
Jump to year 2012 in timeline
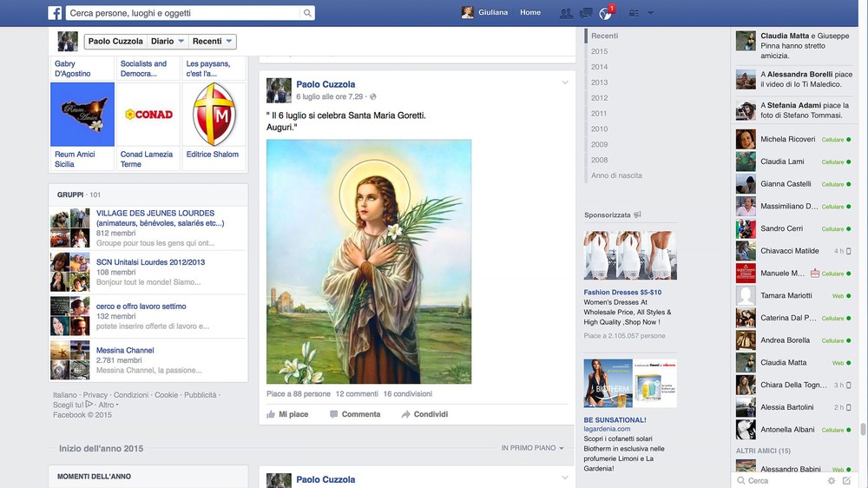(599, 98)
